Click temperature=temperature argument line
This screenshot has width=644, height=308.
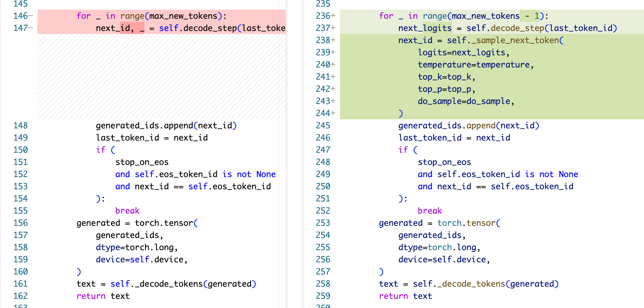click(475, 65)
